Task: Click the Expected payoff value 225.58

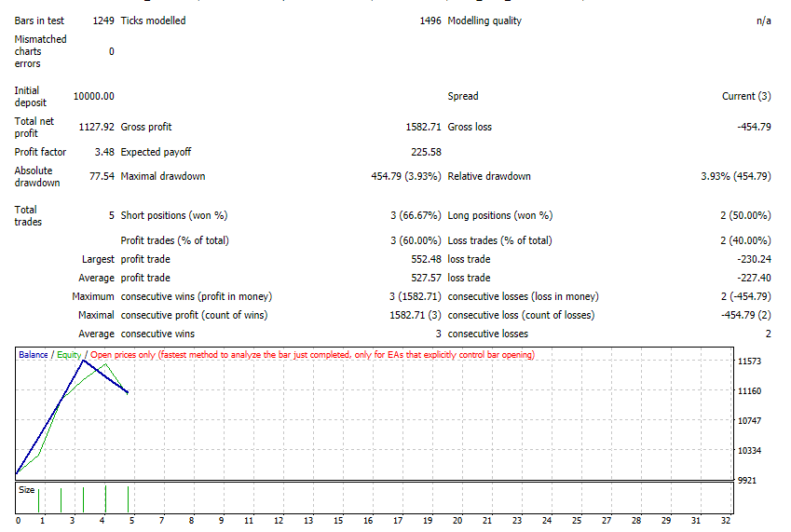Action: click(x=426, y=152)
